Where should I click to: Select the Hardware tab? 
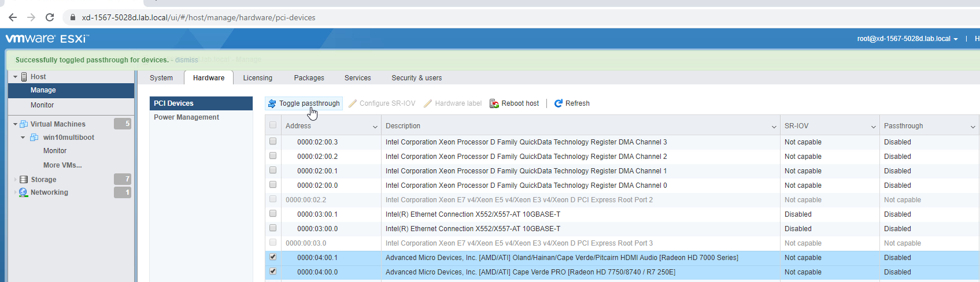point(209,78)
